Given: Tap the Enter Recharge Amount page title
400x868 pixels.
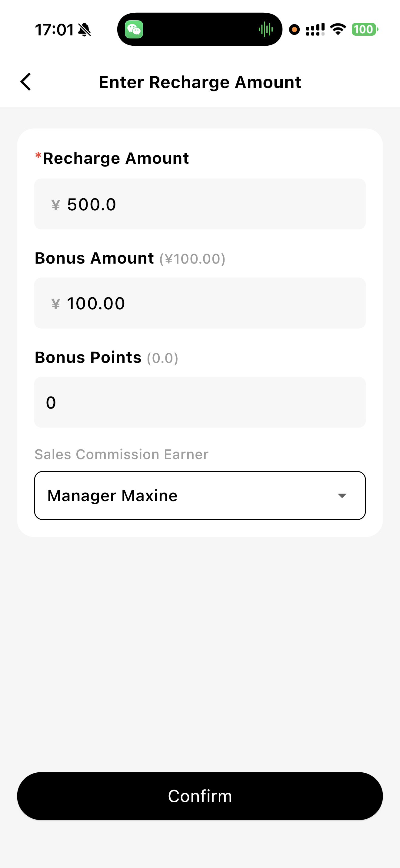Looking at the screenshot, I should (x=200, y=82).
